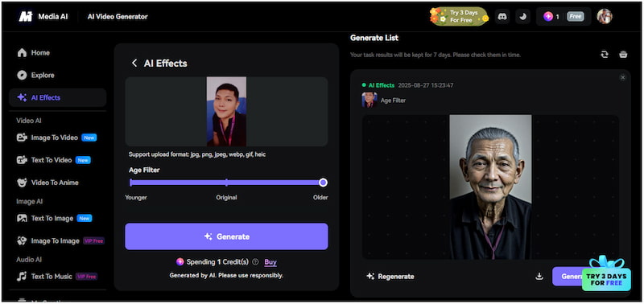Download the generated aged image
The height and width of the screenshot is (304, 644).
[539, 277]
